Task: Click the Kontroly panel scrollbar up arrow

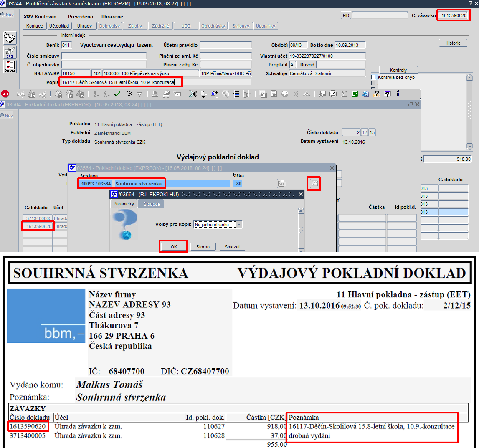Action: (x=469, y=78)
